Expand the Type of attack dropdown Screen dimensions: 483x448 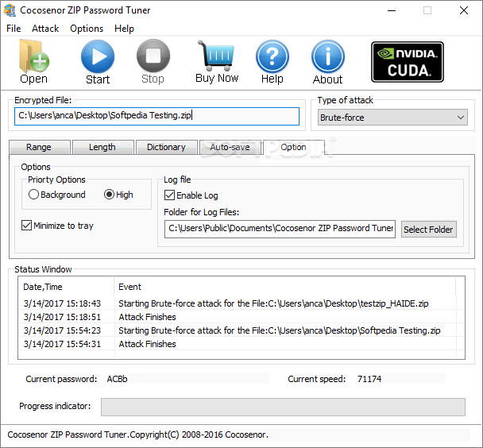click(x=392, y=118)
